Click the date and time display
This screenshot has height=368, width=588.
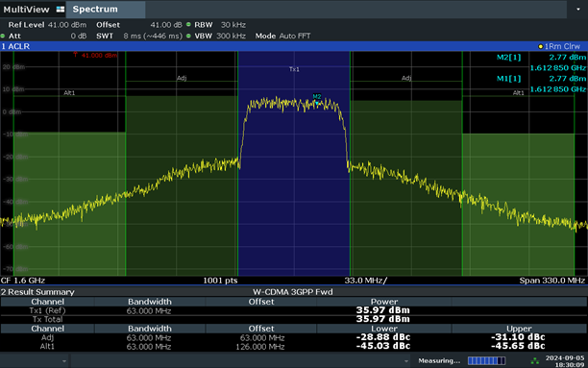[x=564, y=361]
